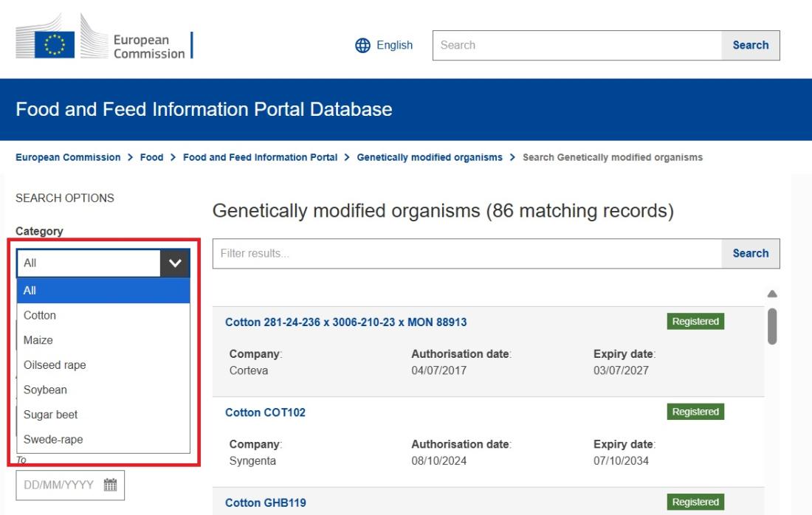Choose Maize in the Category dropdown

(38, 340)
